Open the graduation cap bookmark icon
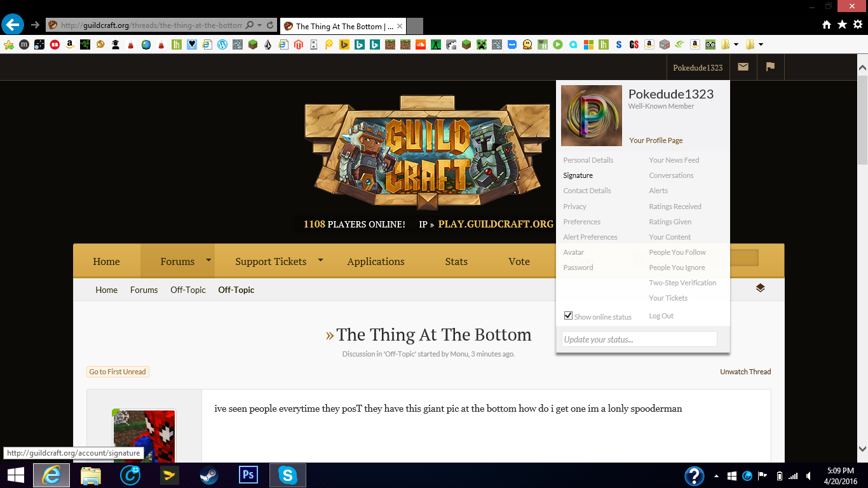The width and height of the screenshot is (868, 488). pos(116,44)
